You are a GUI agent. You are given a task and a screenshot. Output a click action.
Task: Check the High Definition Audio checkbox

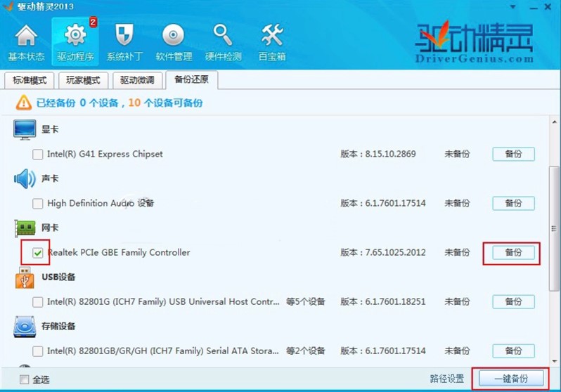click(x=37, y=204)
